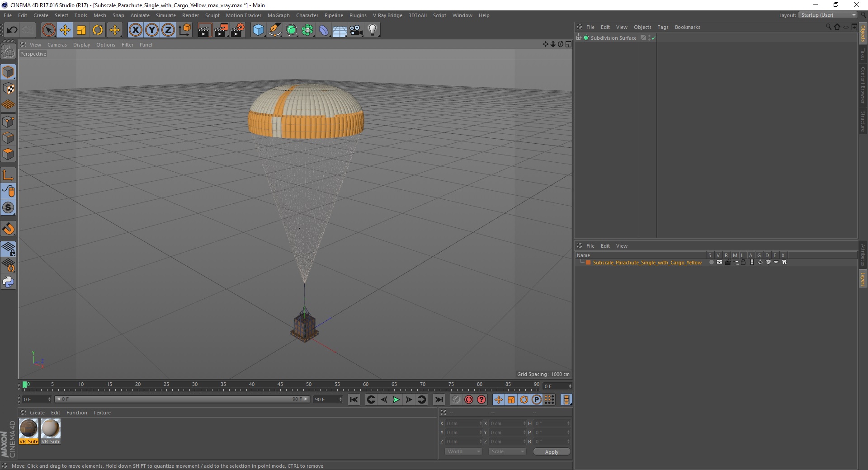Select the first VR_Sub material thumbnail
The image size is (868, 470).
(28, 432)
